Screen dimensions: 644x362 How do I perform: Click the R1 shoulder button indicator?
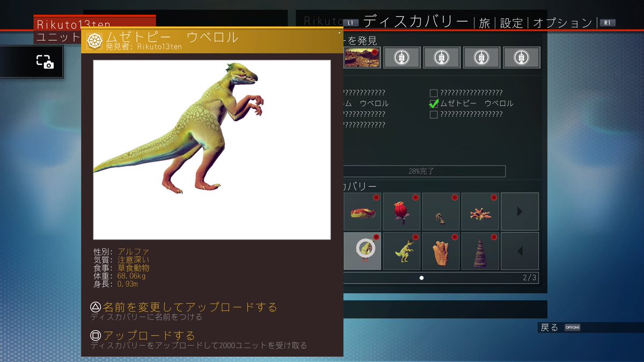[x=608, y=23]
